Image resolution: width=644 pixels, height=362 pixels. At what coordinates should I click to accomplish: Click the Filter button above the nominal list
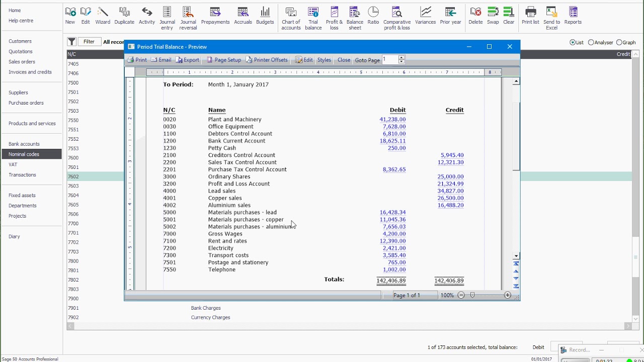89,42
